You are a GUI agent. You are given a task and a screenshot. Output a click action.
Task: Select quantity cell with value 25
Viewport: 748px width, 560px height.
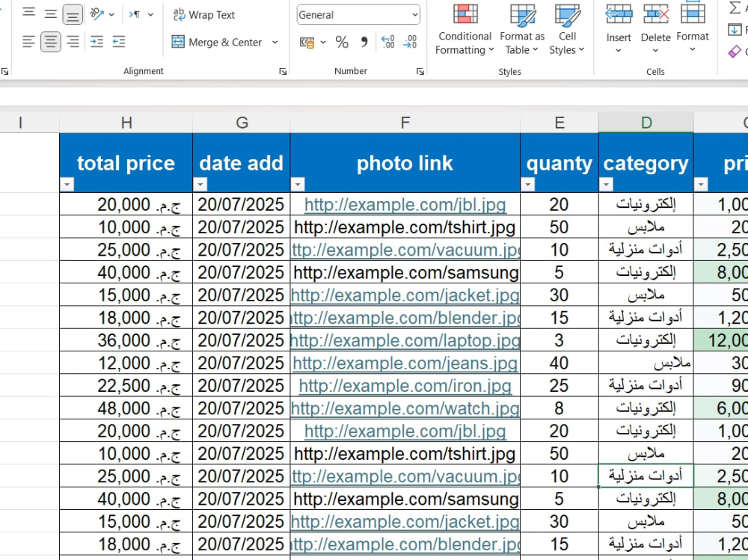pyautogui.click(x=559, y=386)
